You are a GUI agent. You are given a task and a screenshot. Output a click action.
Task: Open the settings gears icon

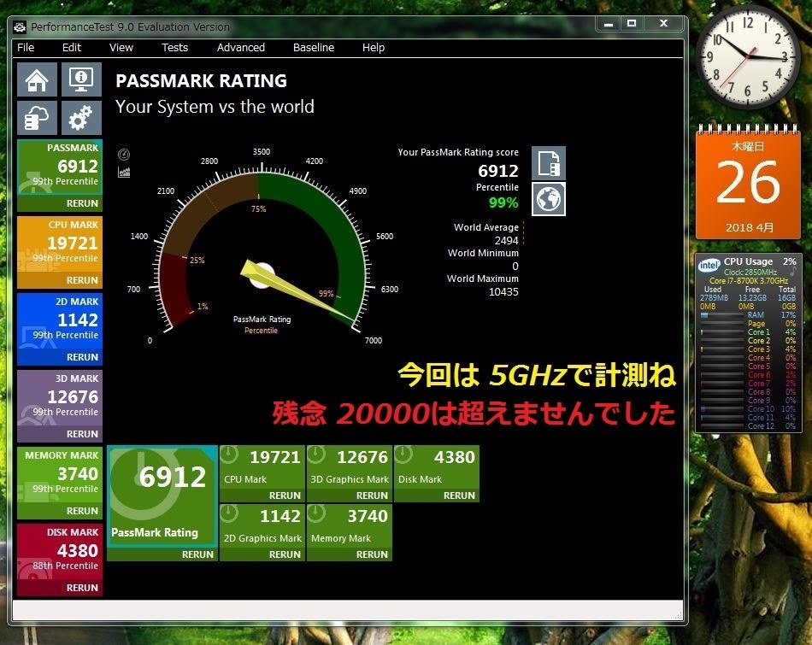tap(81, 118)
